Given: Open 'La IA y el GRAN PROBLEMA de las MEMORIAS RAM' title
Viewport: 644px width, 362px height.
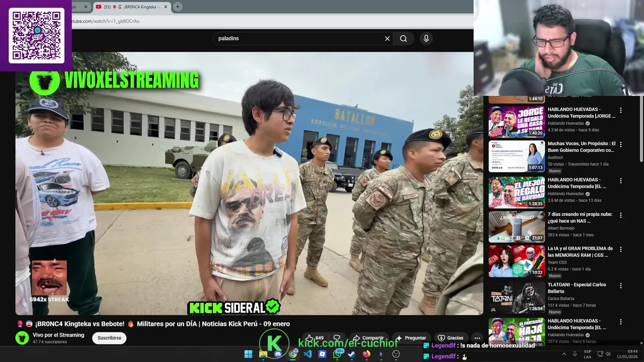Looking at the screenshot, I should (580, 252).
